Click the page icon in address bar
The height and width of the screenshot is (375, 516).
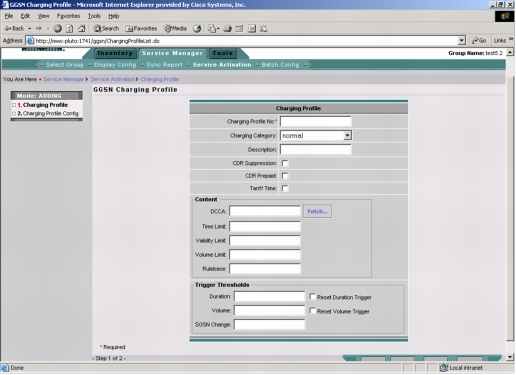(x=30, y=41)
